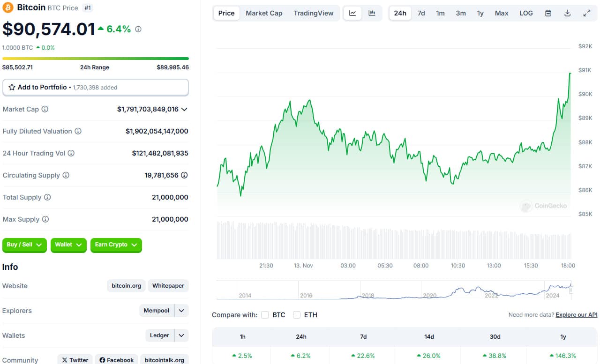The width and height of the screenshot is (600, 364).
Task: Open the Buy / Sell dropdown
Action: (25, 245)
